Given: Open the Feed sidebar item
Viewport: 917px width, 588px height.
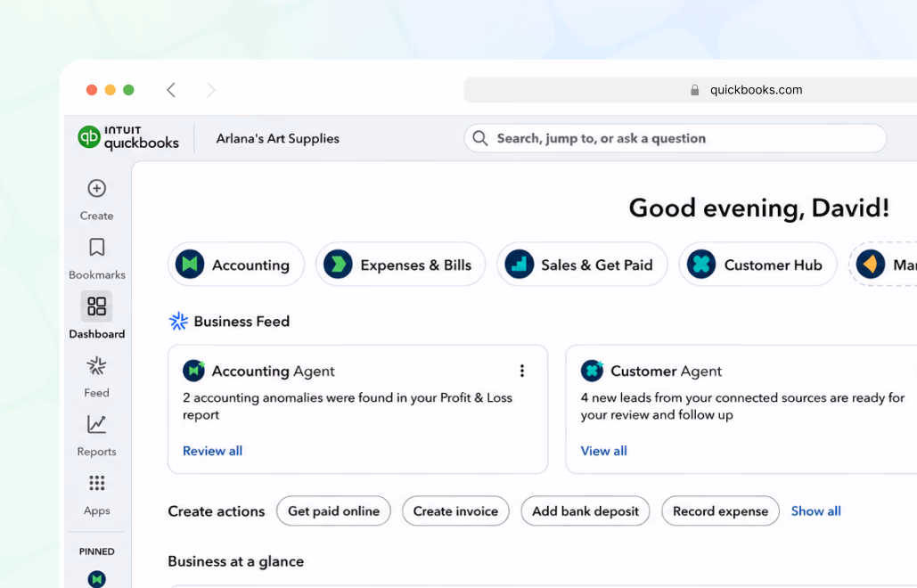Looking at the screenshot, I should click(x=96, y=377).
